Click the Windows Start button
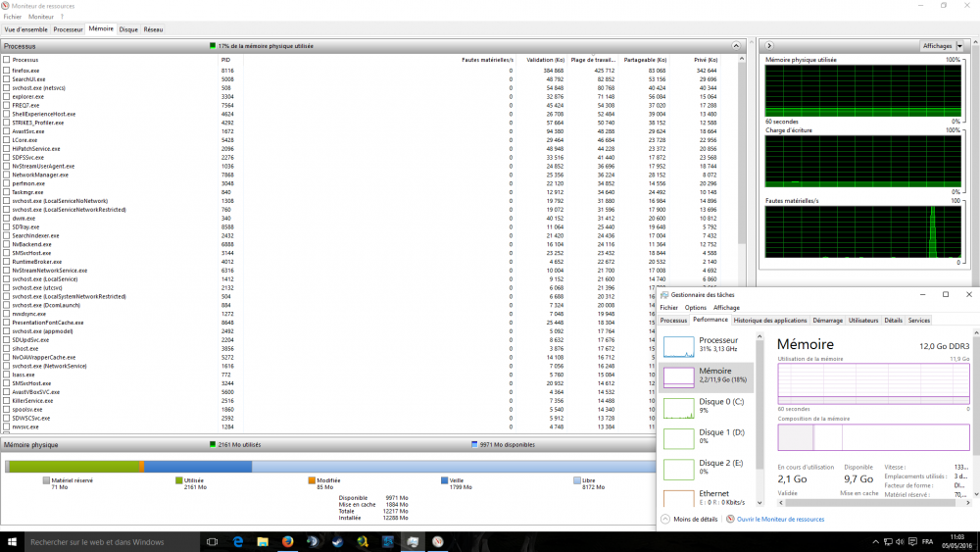The width and height of the screenshot is (980, 552). [12, 541]
